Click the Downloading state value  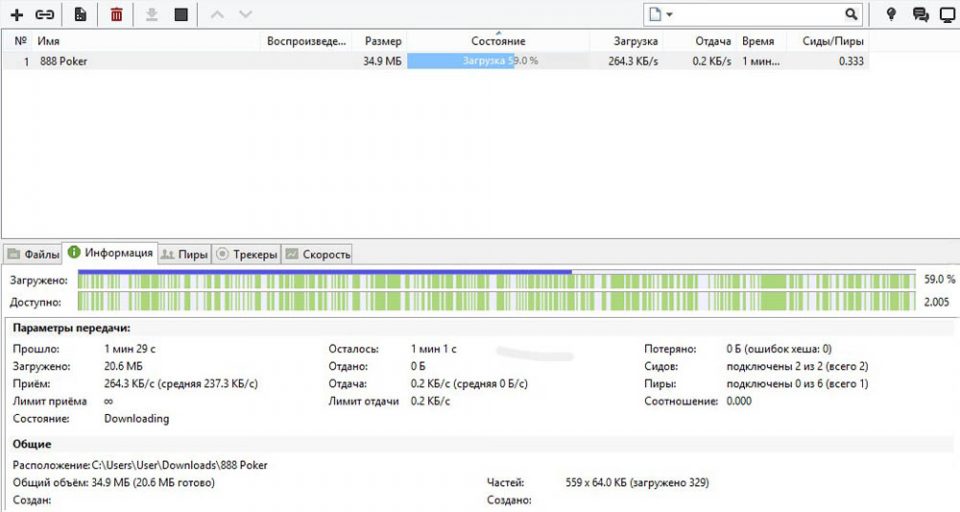click(137, 419)
